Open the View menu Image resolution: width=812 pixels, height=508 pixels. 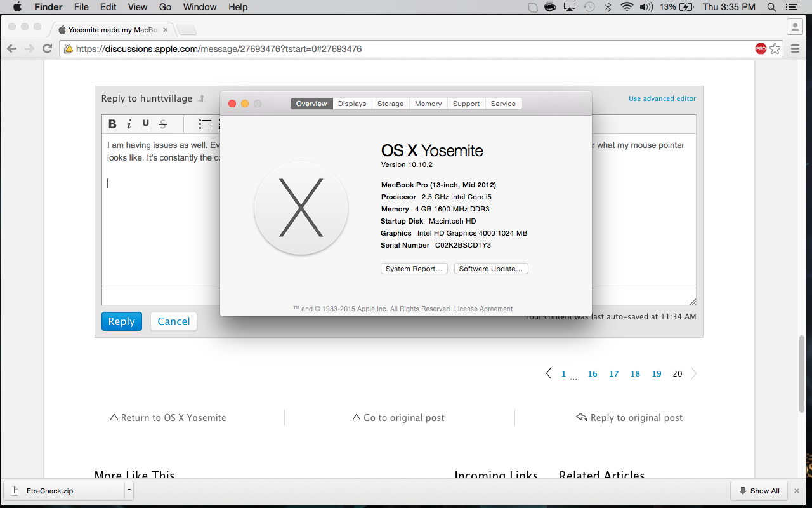tap(138, 7)
